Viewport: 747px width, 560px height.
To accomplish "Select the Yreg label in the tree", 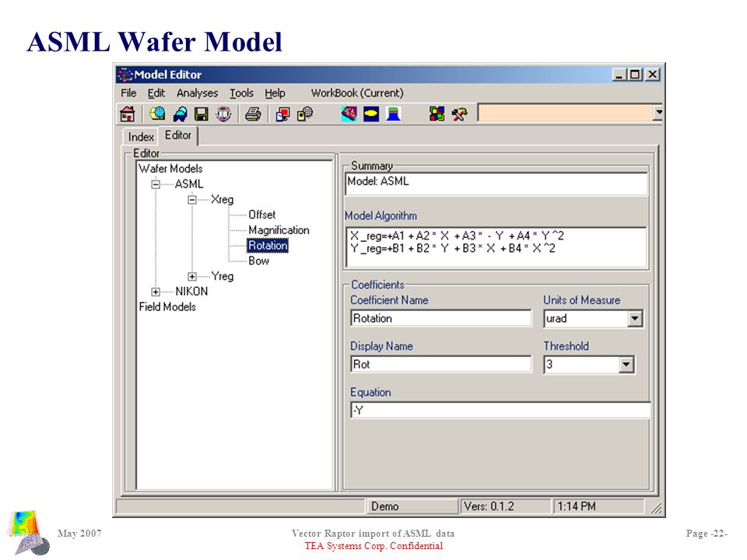I will tap(222, 276).
